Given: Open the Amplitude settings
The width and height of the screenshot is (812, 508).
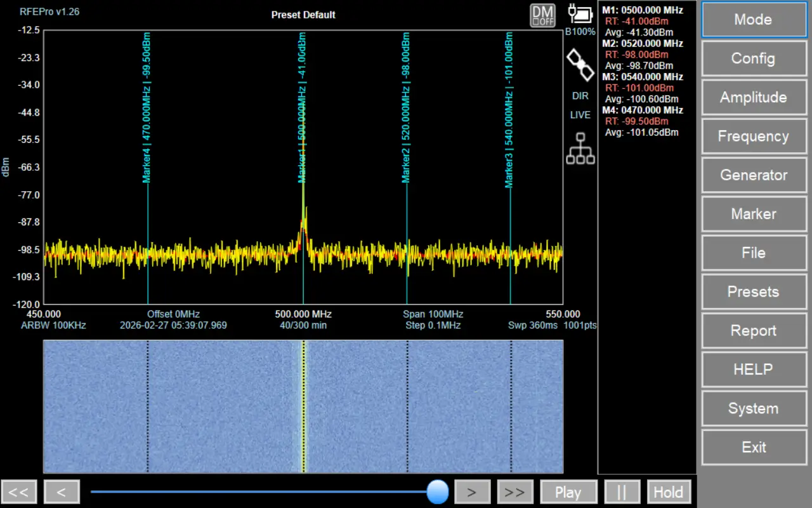Looking at the screenshot, I should coord(753,97).
